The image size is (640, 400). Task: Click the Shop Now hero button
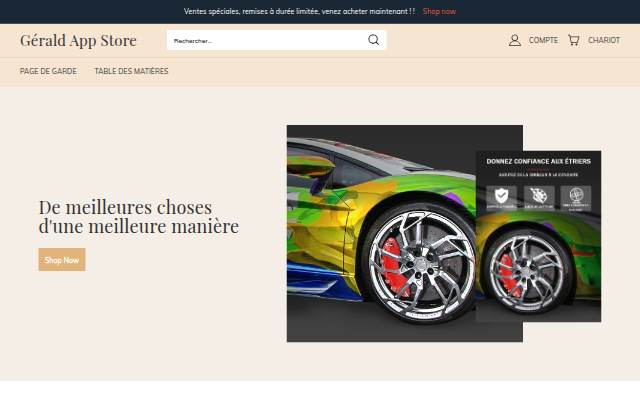tap(62, 260)
